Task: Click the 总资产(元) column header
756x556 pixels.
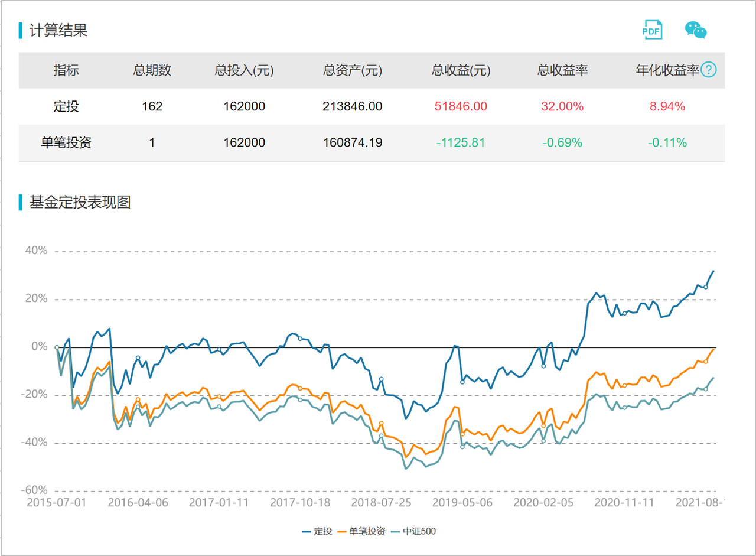Action: tap(353, 70)
